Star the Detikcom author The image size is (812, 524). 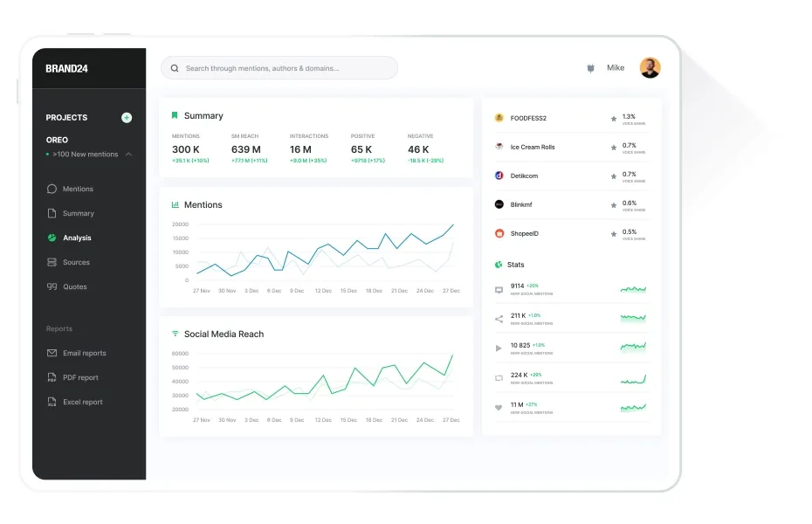[x=614, y=176]
